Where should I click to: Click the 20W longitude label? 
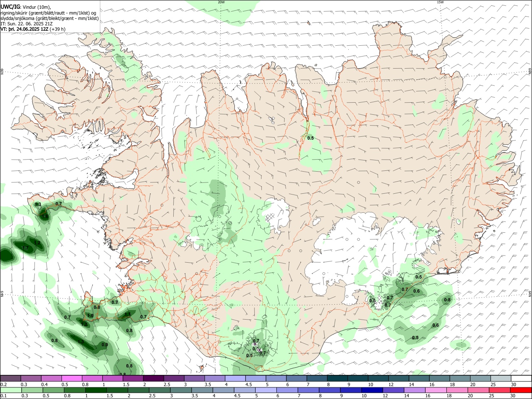point(221,2)
